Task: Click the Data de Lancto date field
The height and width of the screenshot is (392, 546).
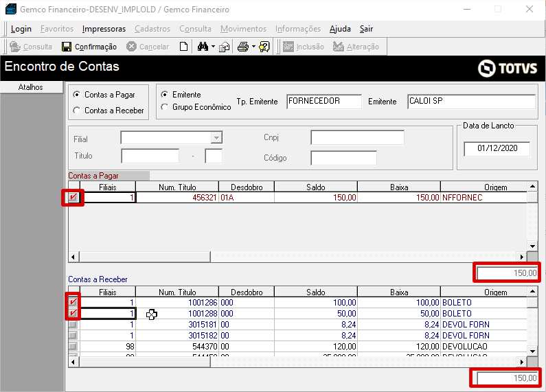Action: [x=497, y=149]
